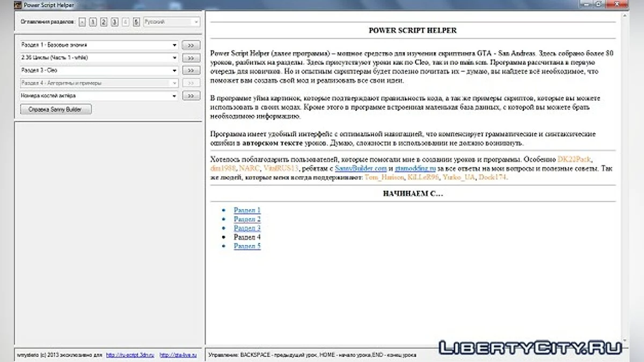This screenshot has width=644, height=362.
Task: Click the Power Script Helper title bar icon
Action: [19, 4]
